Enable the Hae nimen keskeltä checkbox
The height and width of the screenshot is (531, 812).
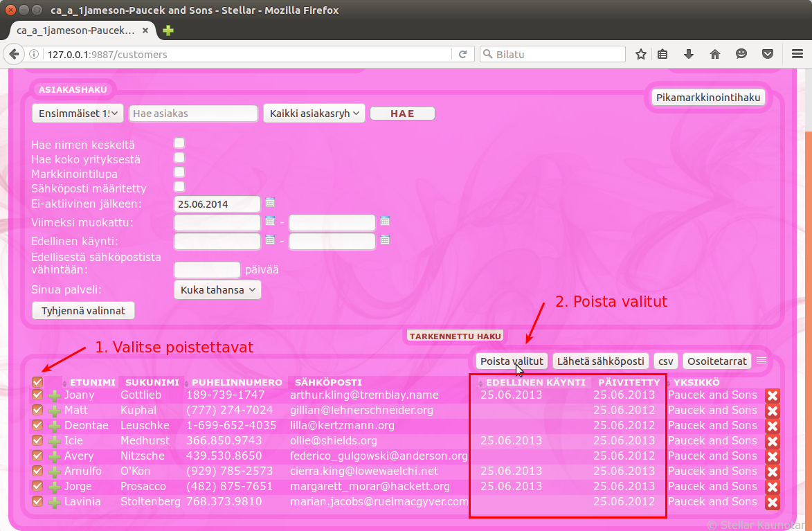pyautogui.click(x=179, y=143)
